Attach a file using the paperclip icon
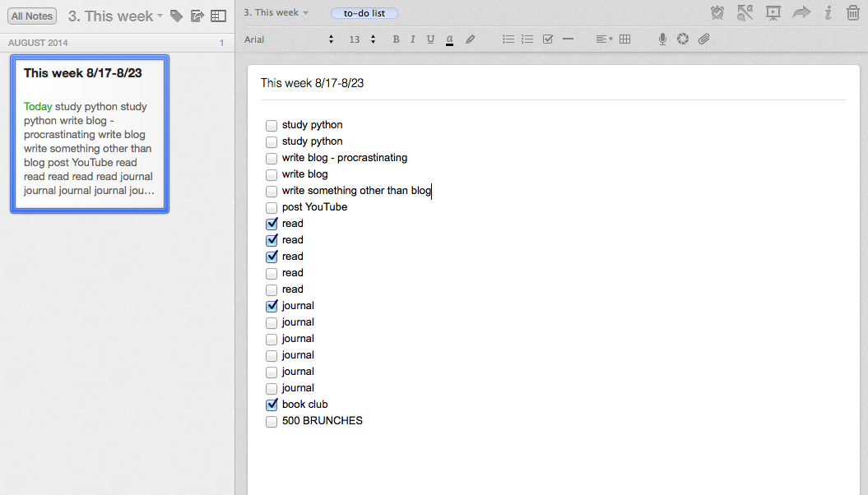868x495 pixels. coord(703,39)
